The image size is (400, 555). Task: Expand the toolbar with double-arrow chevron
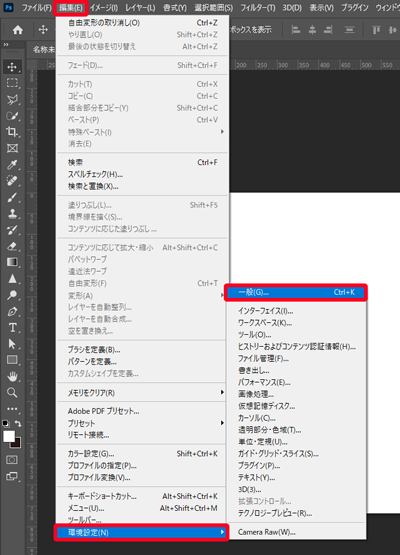(6, 45)
